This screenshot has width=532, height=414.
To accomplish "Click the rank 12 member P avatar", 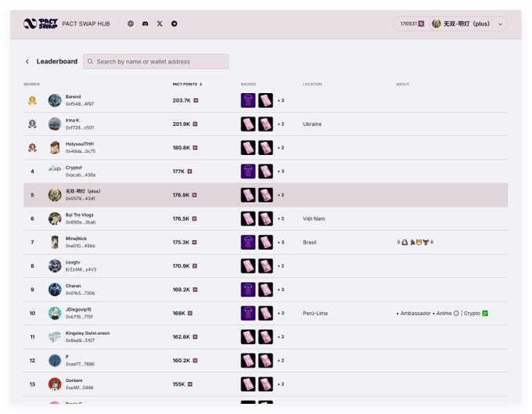I will 55,360.
